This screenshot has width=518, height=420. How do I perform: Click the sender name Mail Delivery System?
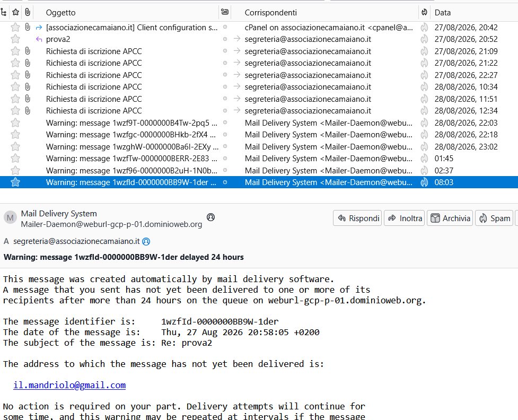coord(59,214)
